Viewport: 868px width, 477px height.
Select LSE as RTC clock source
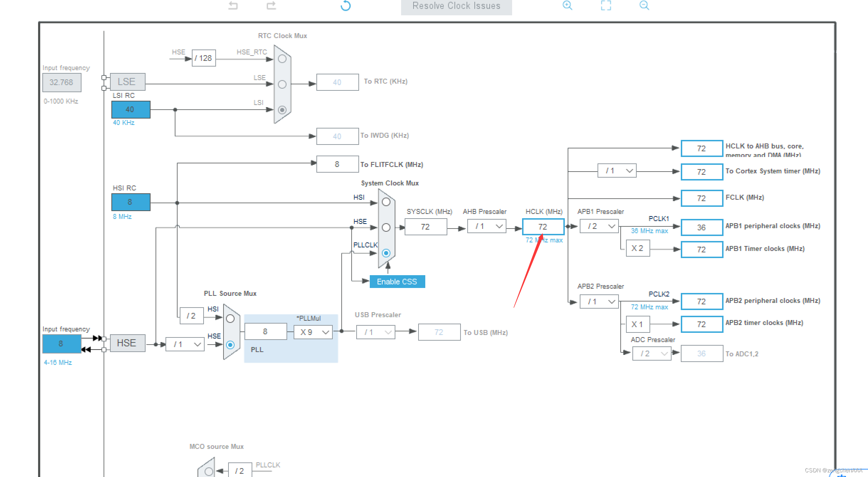pyautogui.click(x=282, y=84)
